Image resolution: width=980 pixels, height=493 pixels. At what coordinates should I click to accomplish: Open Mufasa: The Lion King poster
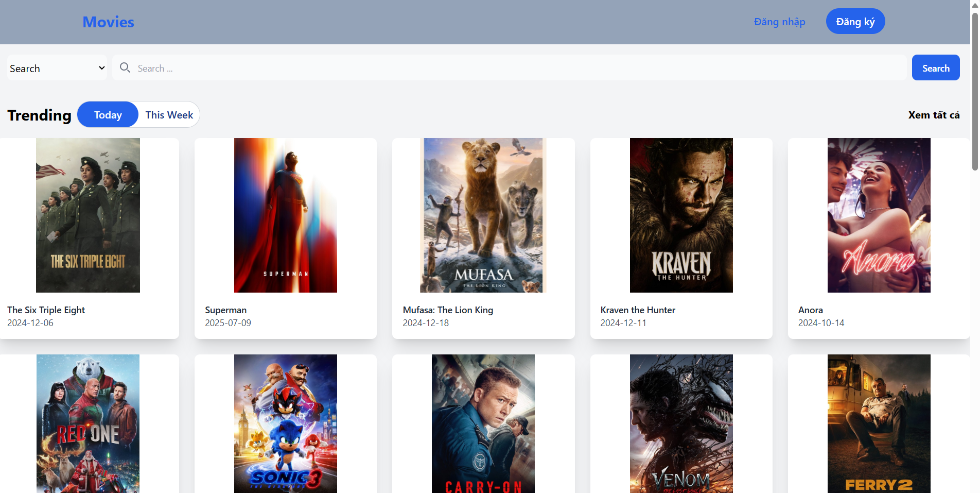click(x=483, y=215)
